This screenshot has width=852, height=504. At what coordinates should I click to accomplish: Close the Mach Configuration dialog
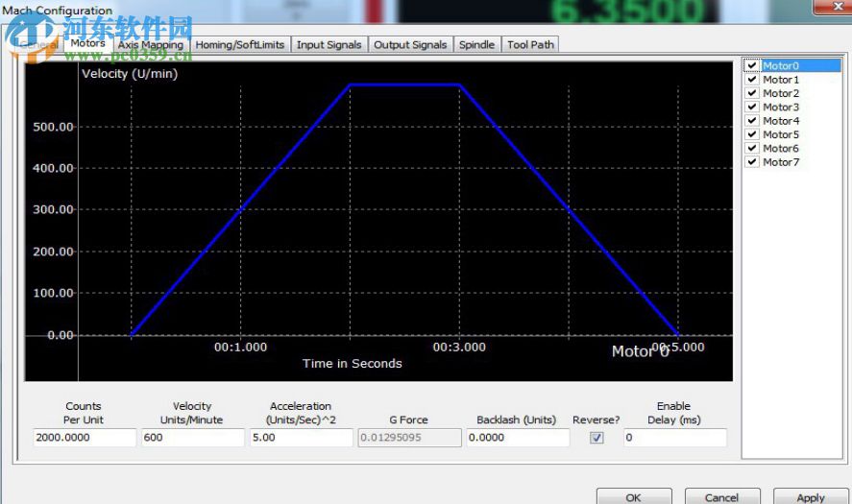(832, 6)
